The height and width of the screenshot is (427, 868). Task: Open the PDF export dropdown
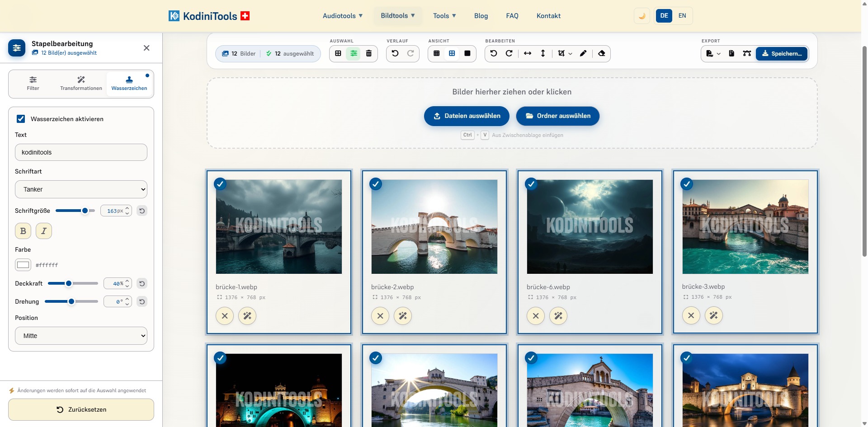pos(713,53)
